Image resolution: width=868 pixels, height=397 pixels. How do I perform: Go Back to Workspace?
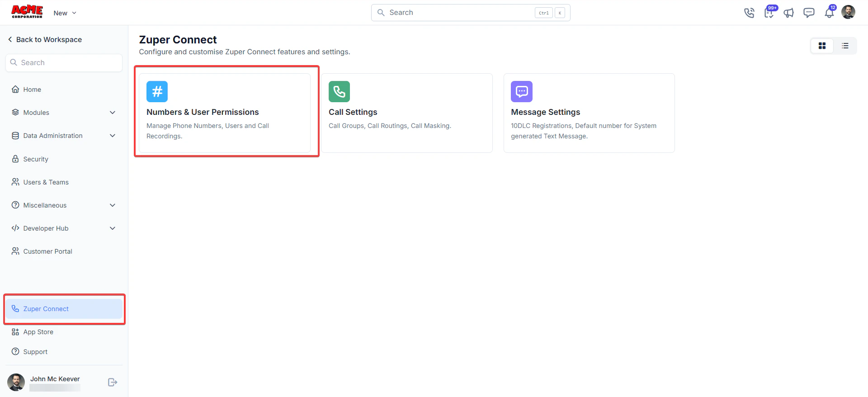pos(45,39)
